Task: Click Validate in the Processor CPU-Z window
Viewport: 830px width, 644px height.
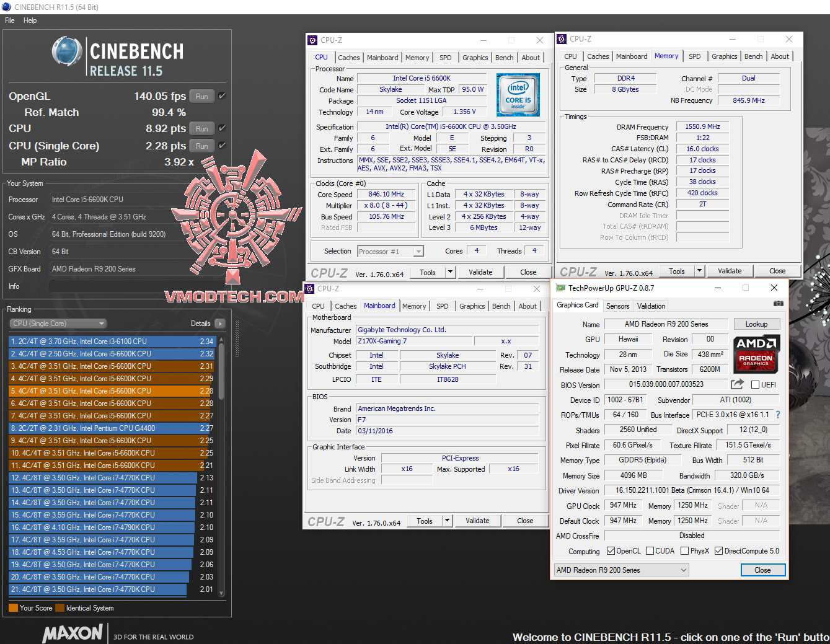Action: tap(480, 272)
